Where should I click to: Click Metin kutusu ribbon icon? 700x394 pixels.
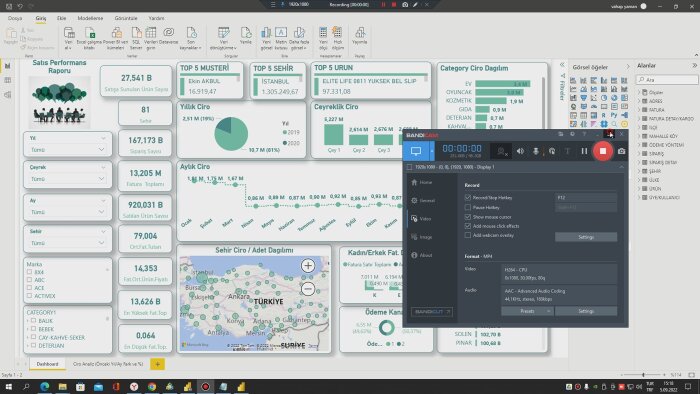pyautogui.click(x=281, y=38)
